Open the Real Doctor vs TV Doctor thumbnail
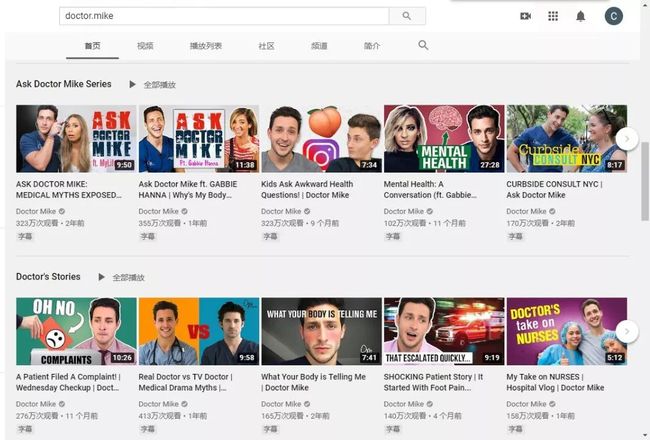This screenshot has height=440, width=650. [199, 331]
